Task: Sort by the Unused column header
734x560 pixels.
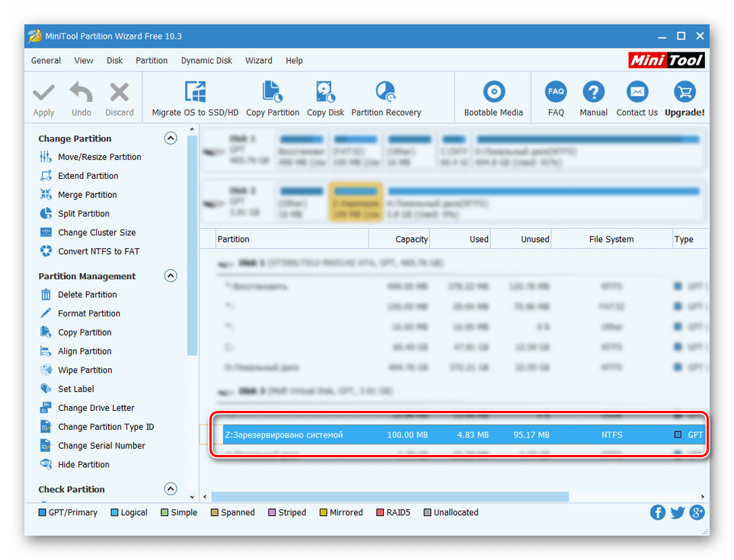Action: 521,239
